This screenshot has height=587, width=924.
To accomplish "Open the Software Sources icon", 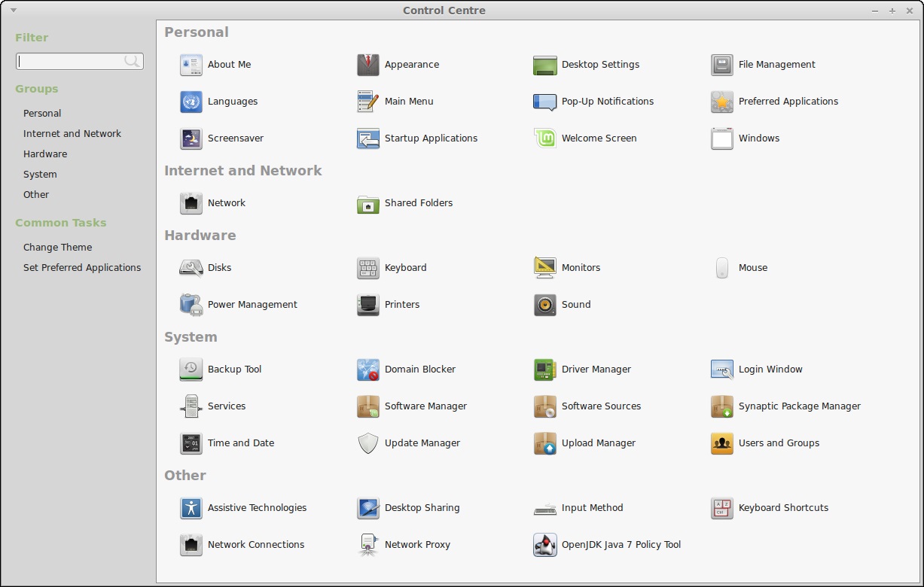I will click(x=545, y=406).
